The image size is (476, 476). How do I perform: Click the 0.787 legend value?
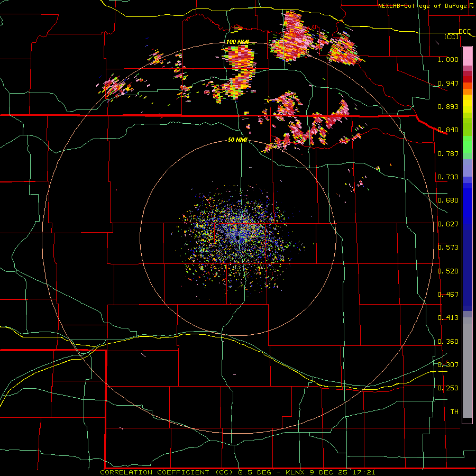coord(448,153)
